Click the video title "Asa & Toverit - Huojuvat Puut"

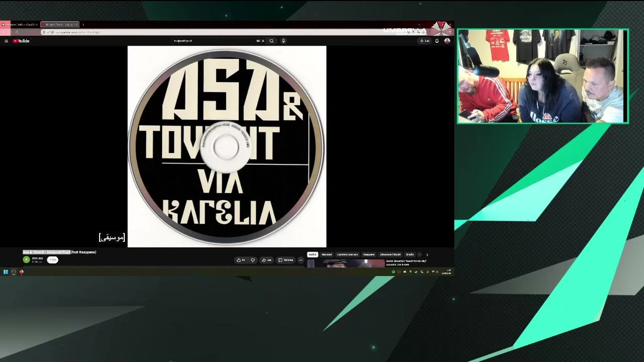click(x=47, y=252)
